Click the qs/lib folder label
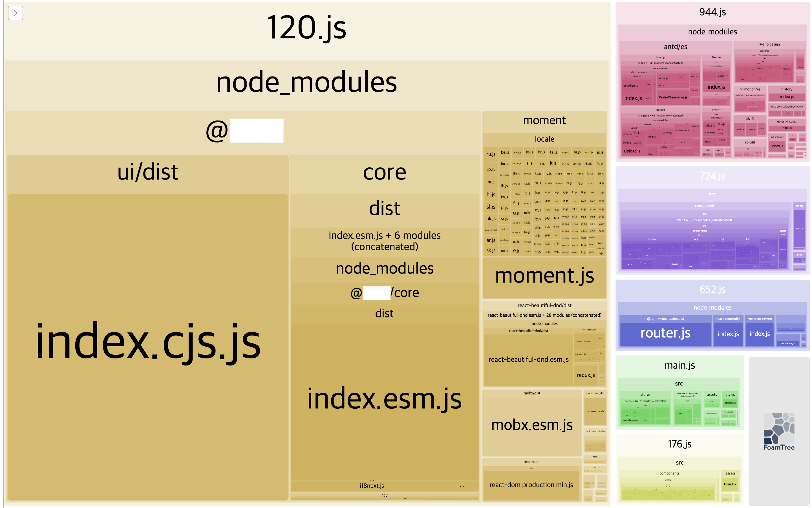 tap(750, 119)
